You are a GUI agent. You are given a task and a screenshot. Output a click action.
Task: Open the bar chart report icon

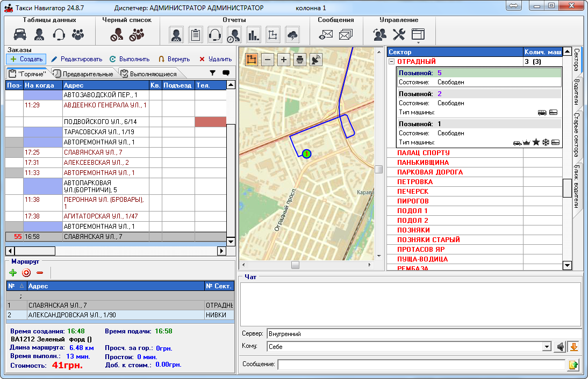253,35
